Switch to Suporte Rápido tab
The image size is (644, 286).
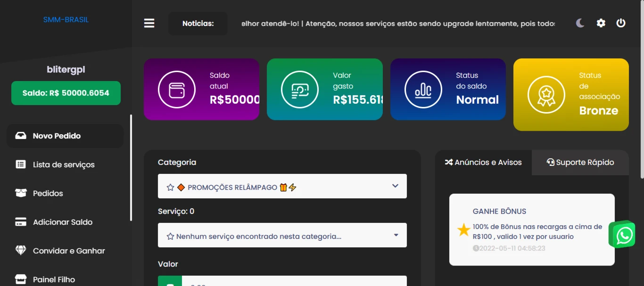580,163
